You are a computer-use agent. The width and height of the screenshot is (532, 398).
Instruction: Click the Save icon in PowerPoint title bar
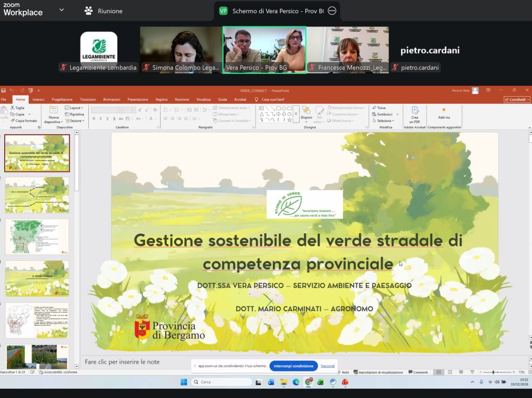pos(4,90)
